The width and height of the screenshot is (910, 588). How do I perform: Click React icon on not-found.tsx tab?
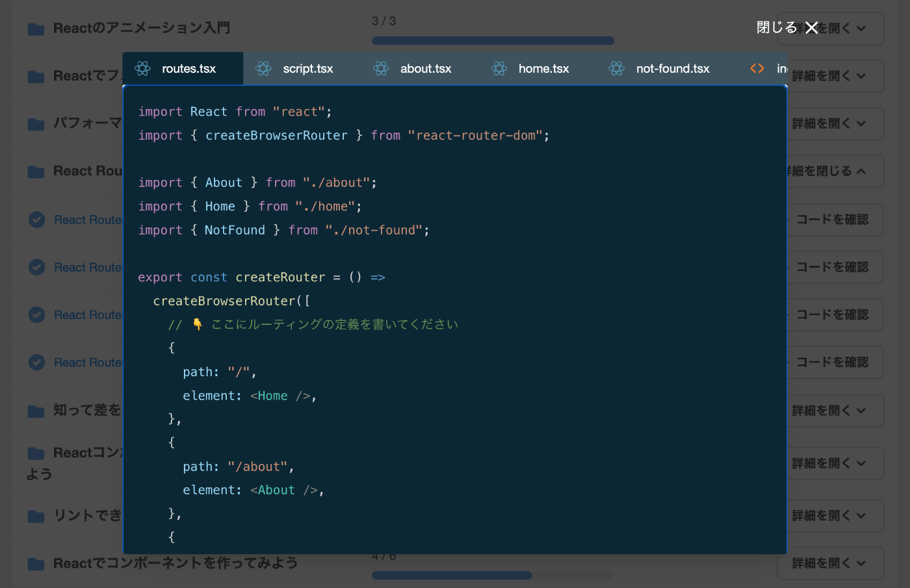pos(617,68)
